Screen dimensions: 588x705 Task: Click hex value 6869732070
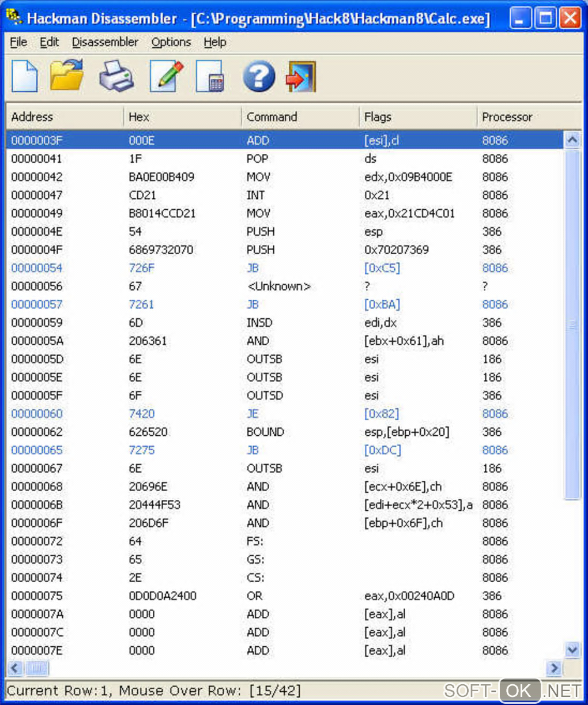(x=161, y=250)
